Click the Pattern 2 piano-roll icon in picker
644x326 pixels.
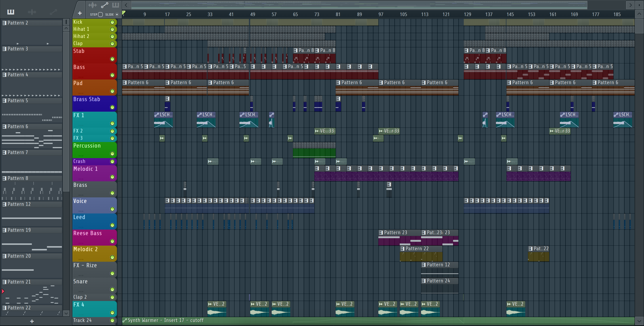pyautogui.click(x=4, y=23)
